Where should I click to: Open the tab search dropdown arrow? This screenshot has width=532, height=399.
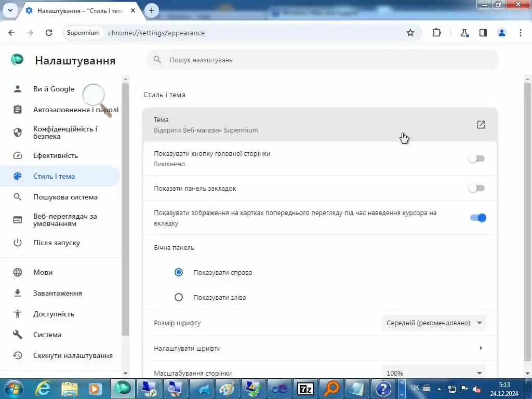(10, 10)
